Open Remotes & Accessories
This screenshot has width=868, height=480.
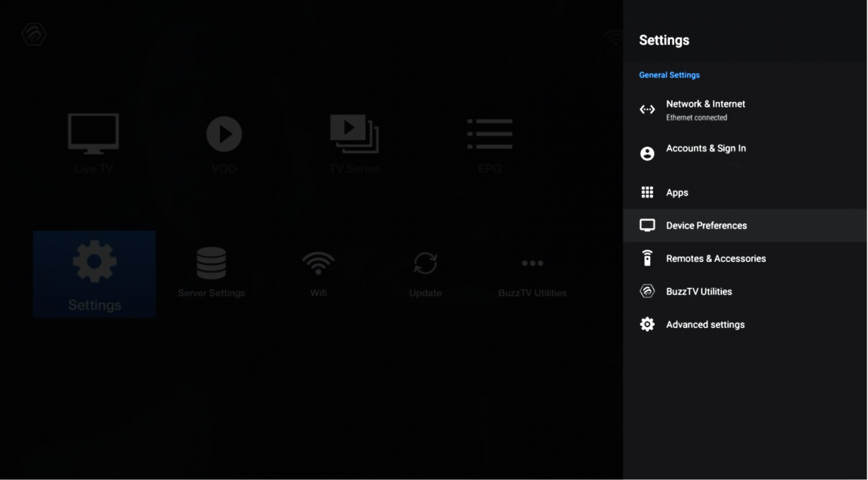[x=745, y=258]
